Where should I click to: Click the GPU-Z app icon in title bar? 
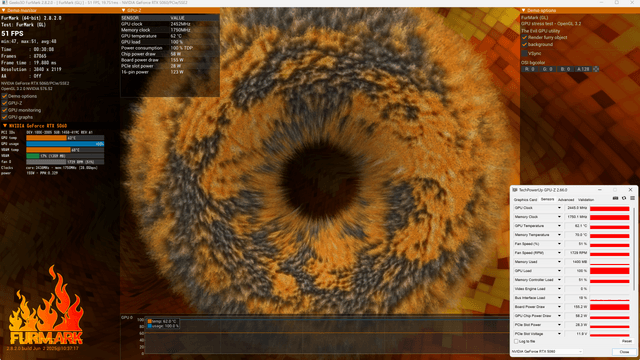point(515,190)
